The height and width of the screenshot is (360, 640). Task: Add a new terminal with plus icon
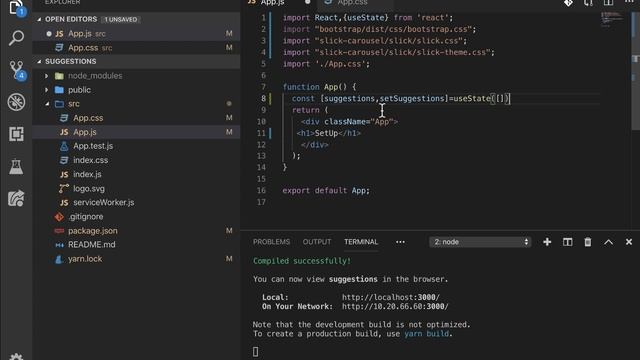tap(547, 242)
